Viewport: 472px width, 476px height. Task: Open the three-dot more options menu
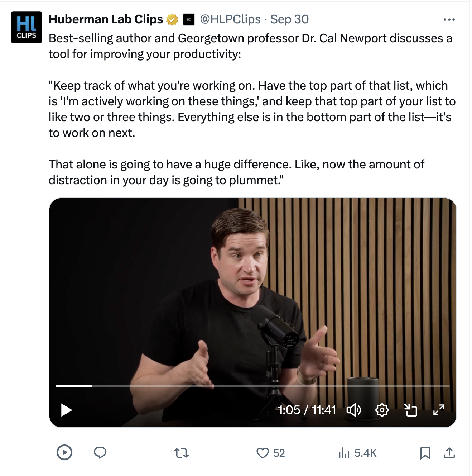[449, 20]
